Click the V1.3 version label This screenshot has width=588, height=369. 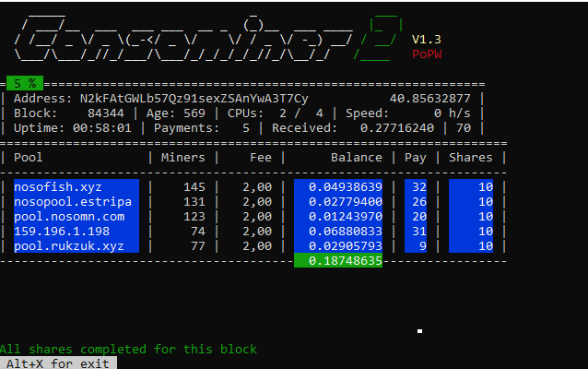(427, 40)
